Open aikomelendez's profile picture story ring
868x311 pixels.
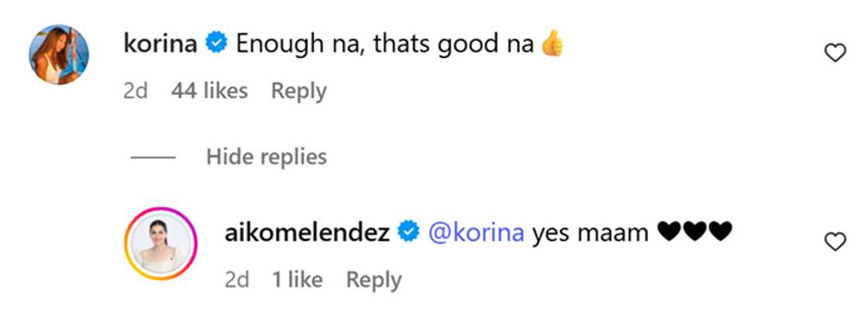pos(161,244)
